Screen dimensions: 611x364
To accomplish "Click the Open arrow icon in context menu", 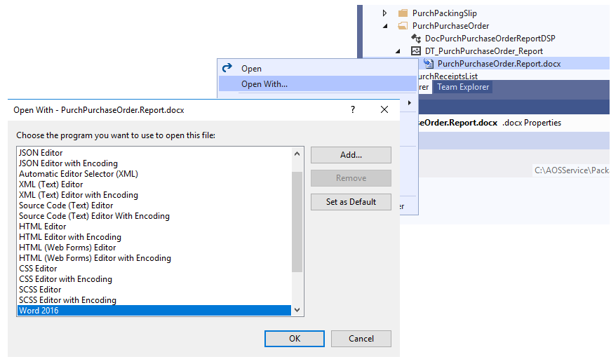I will point(227,69).
